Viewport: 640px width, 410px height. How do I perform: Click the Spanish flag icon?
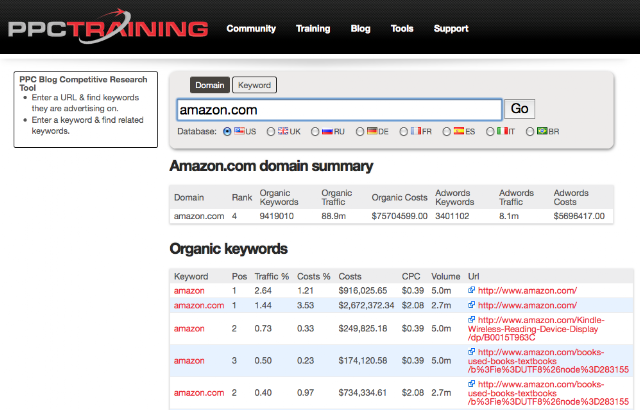459,131
